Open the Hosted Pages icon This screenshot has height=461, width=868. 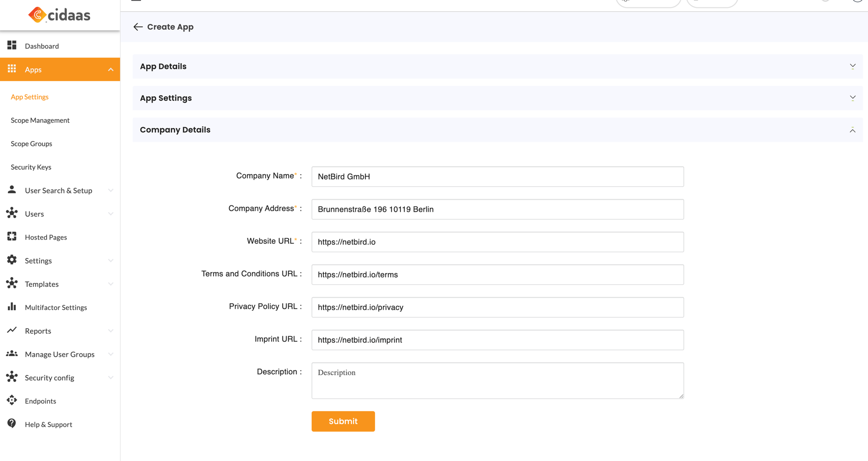12,237
